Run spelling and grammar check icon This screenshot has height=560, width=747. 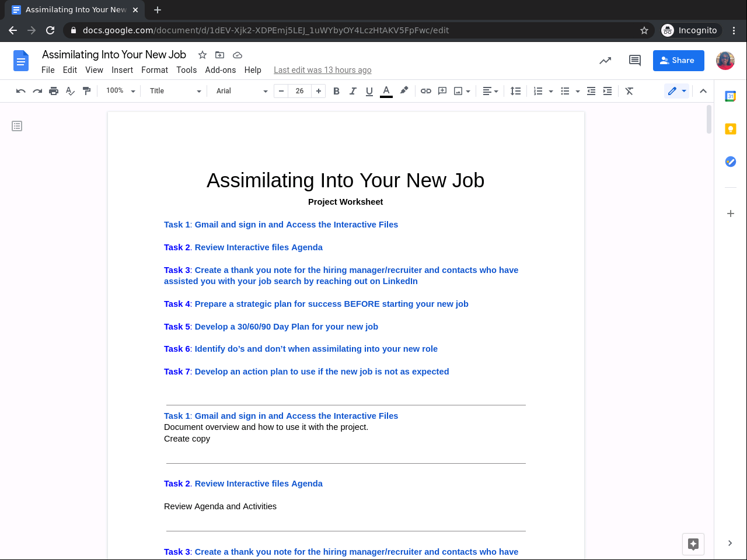point(70,91)
